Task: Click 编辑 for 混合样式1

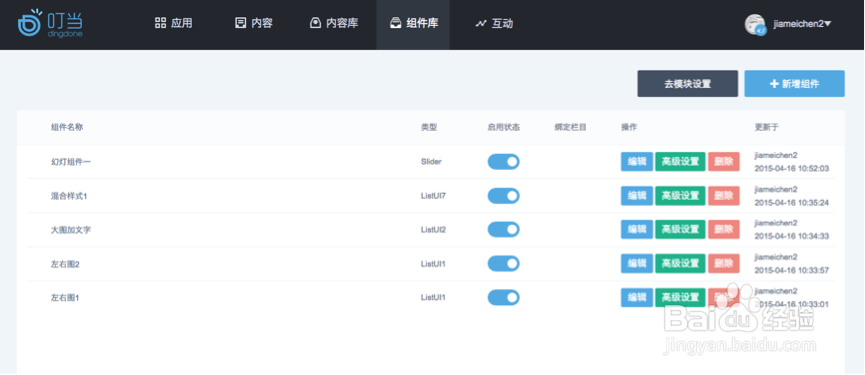Action: pos(637,196)
